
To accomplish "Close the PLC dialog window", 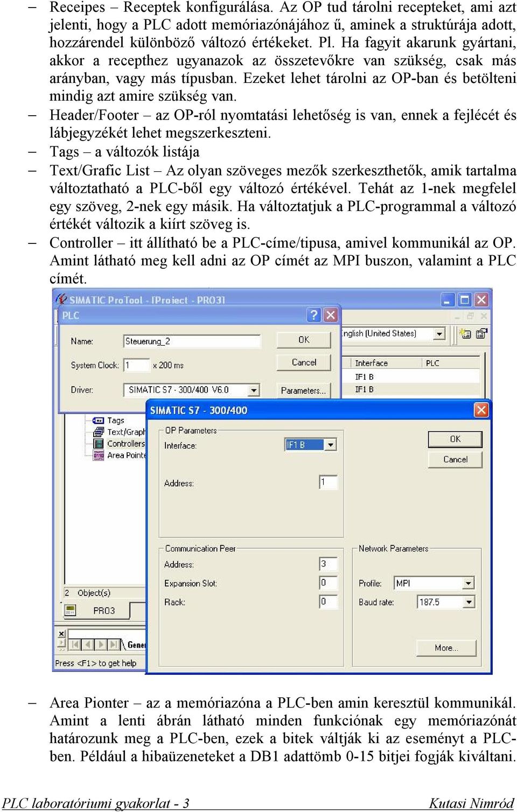I will click(x=331, y=315).
